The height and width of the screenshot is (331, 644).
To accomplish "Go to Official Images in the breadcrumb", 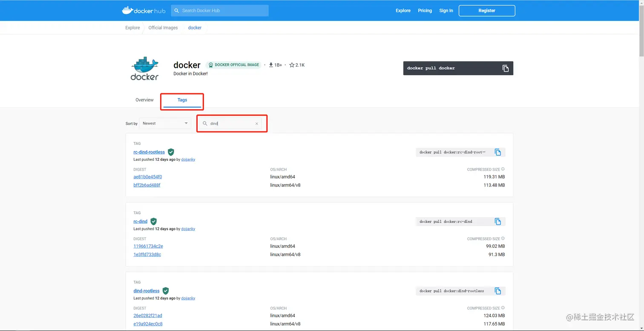I will [x=163, y=28].
